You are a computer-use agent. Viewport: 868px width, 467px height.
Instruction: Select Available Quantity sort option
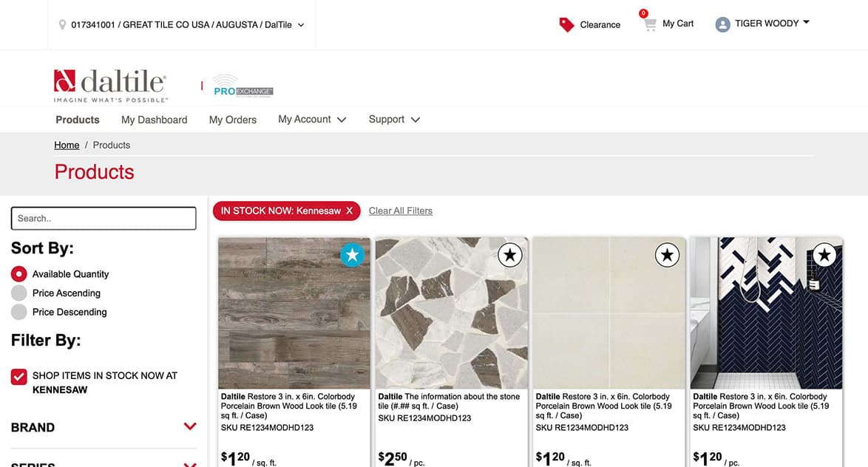[18, 274]
